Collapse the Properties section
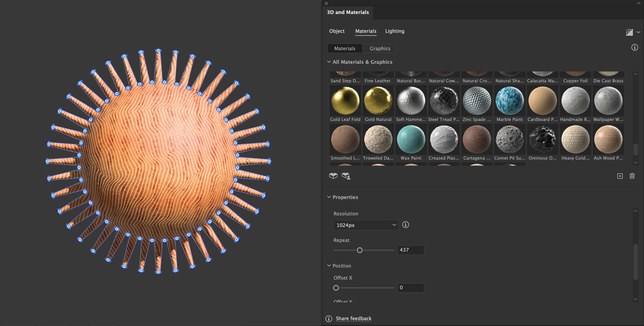This screenshot has width=644, height=326. pos(329,197)
